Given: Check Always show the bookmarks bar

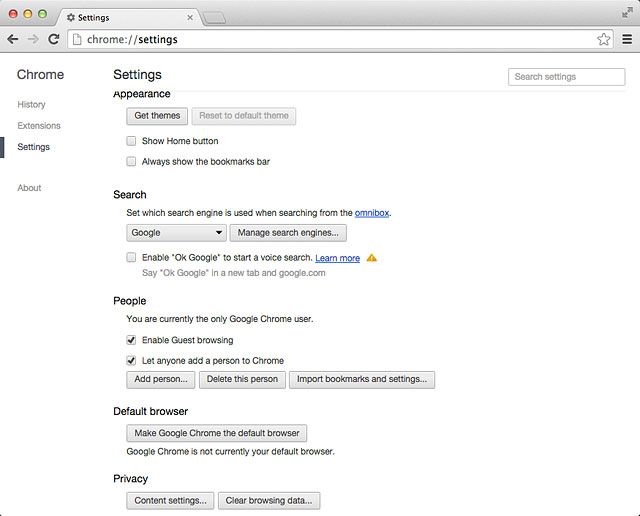Looking at the screenshot, I should (x=131, y=161).
